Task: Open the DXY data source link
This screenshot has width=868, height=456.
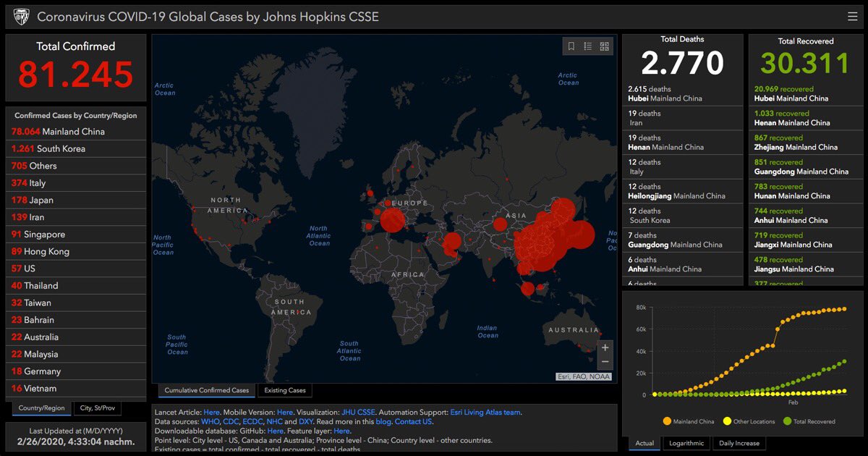Action: tap(306, 421)
